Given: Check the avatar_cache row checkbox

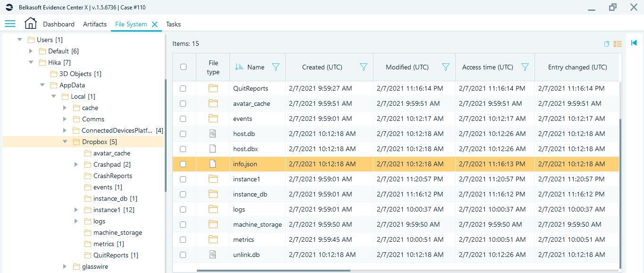Looking at the screenshot, I should tap(183, 103).
